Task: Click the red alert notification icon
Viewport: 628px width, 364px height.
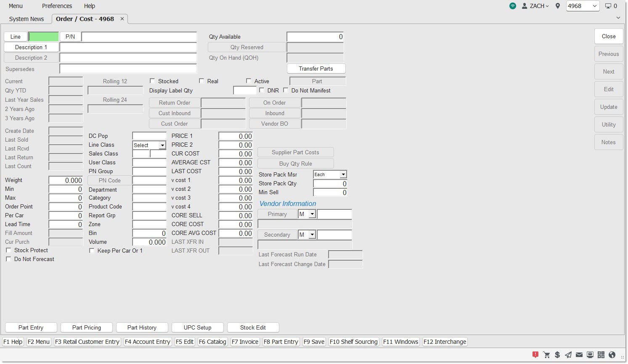Action: point(535,355)
